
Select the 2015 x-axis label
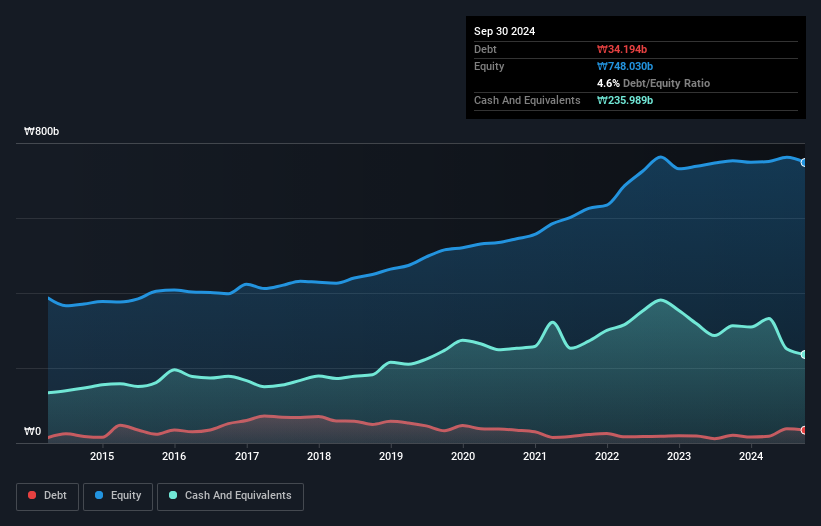point(102,456)
